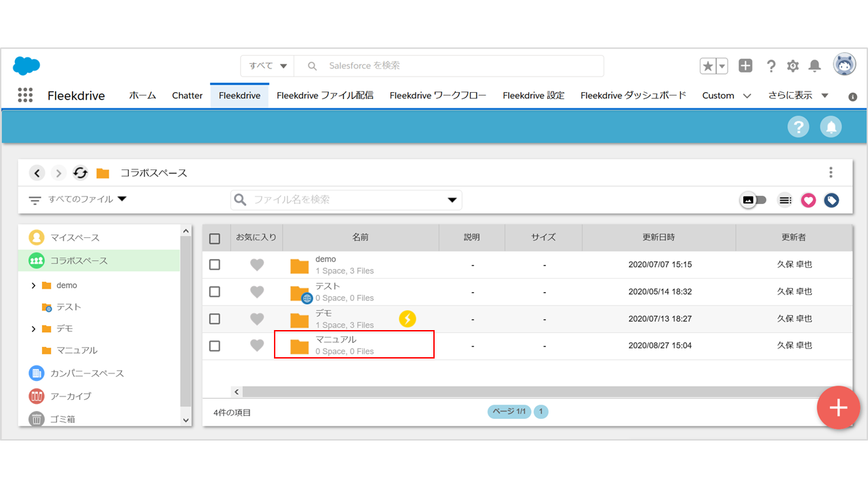The width and height of the screenshot is (868, 488).
Task: Check the select-all header checkbox
Action: 215,239
